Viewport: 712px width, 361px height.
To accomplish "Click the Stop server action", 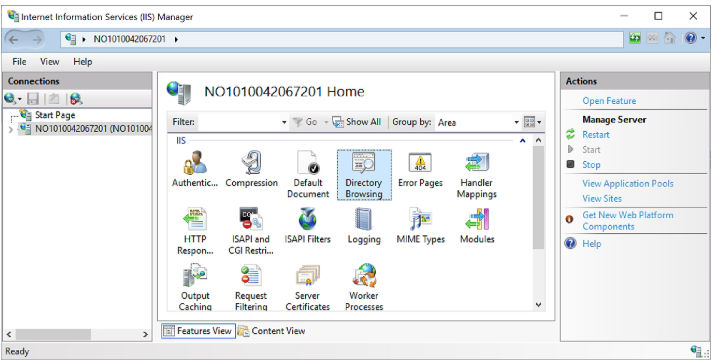I will click(591, 165).
